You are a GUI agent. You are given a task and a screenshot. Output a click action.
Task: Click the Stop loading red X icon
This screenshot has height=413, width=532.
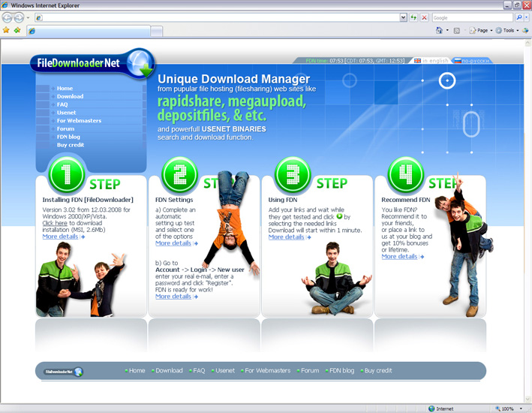tap(424, 17)
